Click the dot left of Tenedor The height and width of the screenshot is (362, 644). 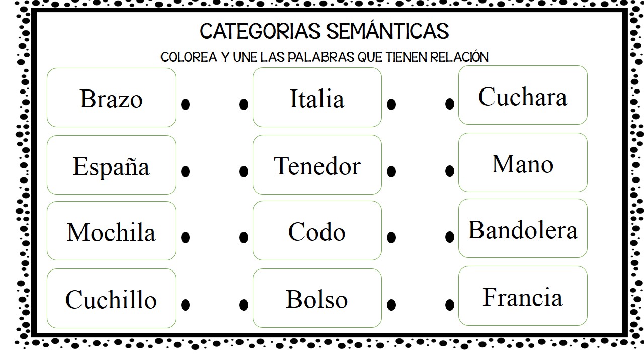tap(244, 171)
